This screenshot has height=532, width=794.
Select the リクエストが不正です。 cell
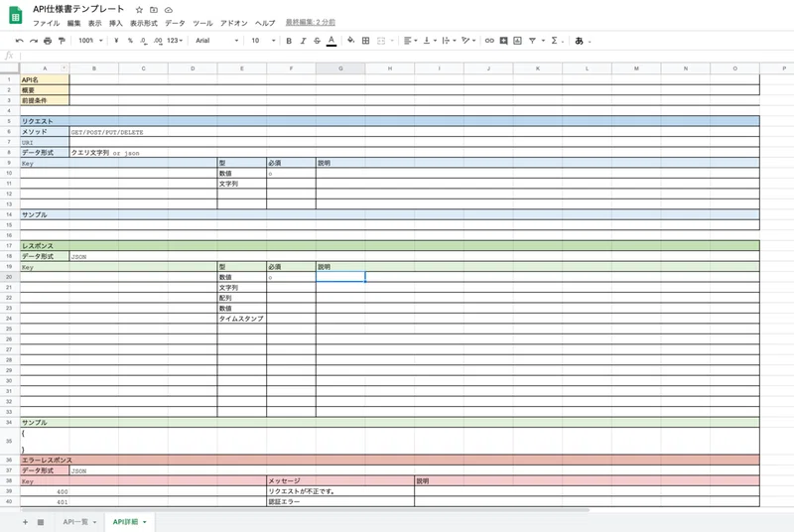[x=340, y=491]
